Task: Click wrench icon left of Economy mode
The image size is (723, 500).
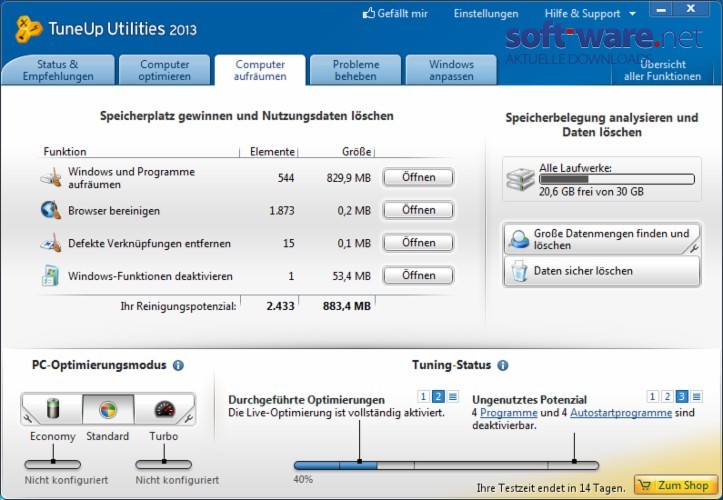Action: pos(28,419)
